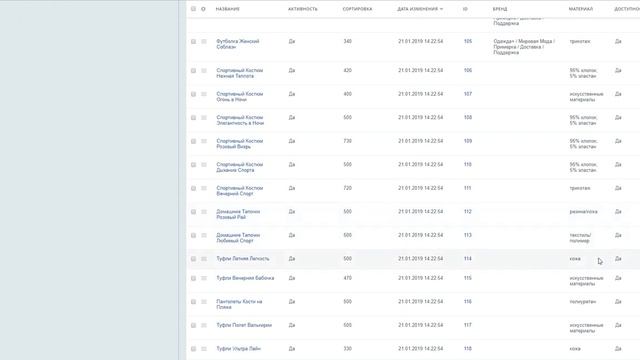
Task: Open action menu icon for Туфли Полет Валькирии
Action: [204, 325]
